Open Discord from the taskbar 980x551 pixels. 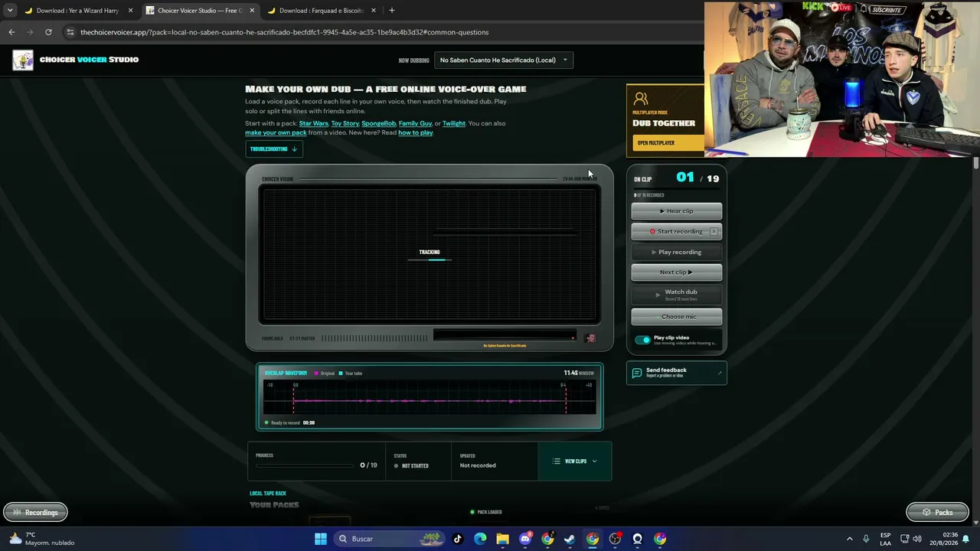(x=525, y=539)
